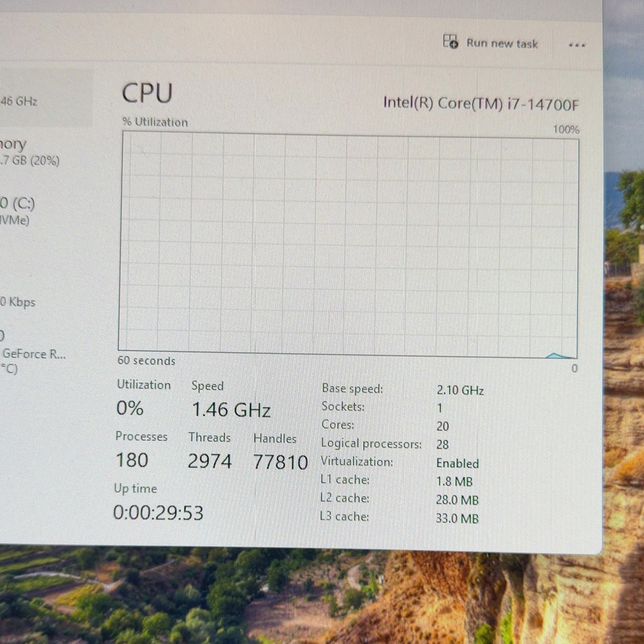Image resolution: width=644 pixels, height=644 pixels.
Task: Click the Handles label
Action: click(x=275, y=438)
